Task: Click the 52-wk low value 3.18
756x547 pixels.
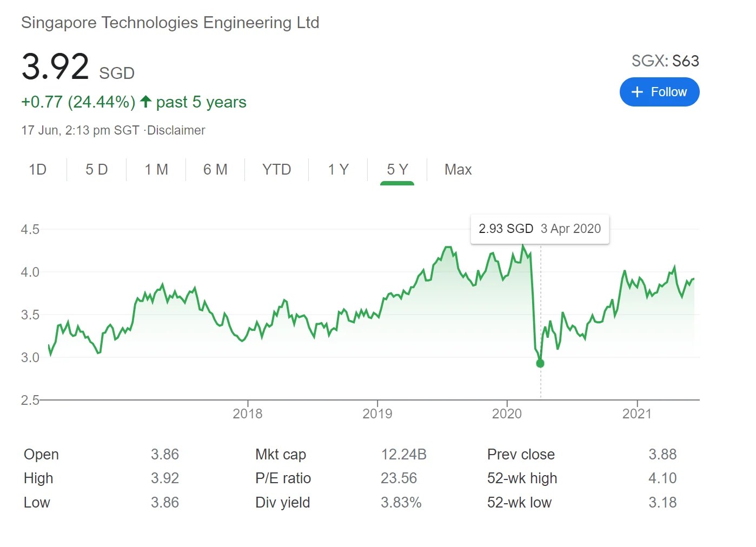Action: point(662,503)
